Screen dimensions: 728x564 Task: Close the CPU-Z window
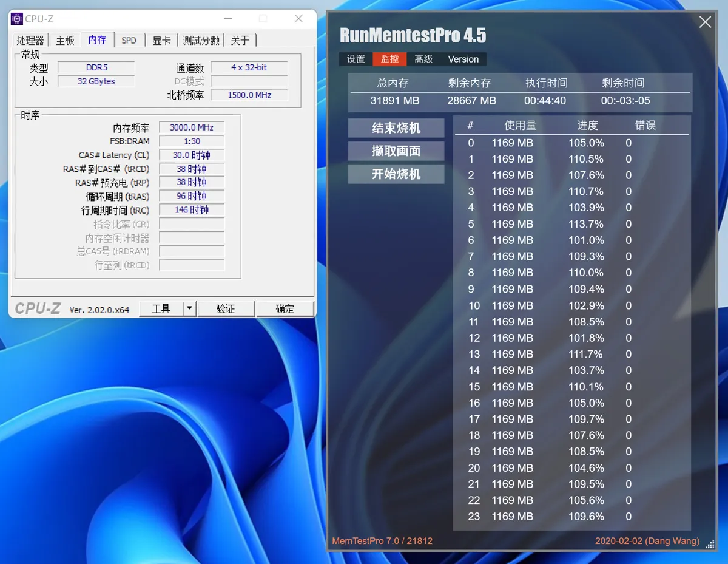click(x=298, y=19)
